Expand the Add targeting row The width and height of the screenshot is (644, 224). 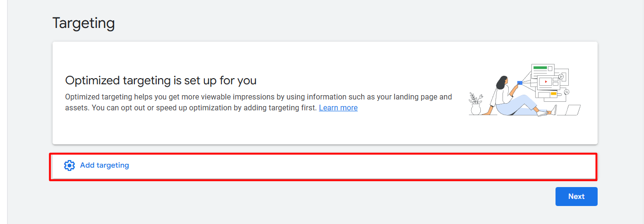[323, 166]
